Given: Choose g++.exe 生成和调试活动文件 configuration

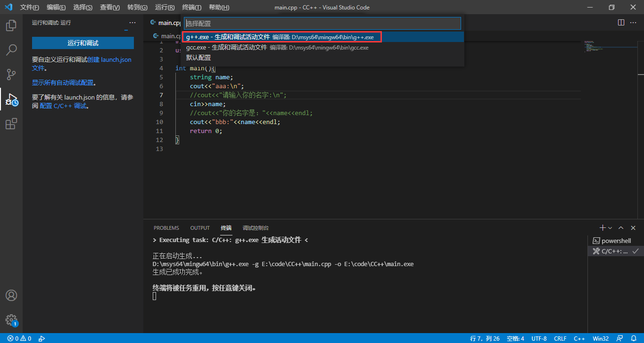Looking at the screenshot, I should (x=322, y=37).
